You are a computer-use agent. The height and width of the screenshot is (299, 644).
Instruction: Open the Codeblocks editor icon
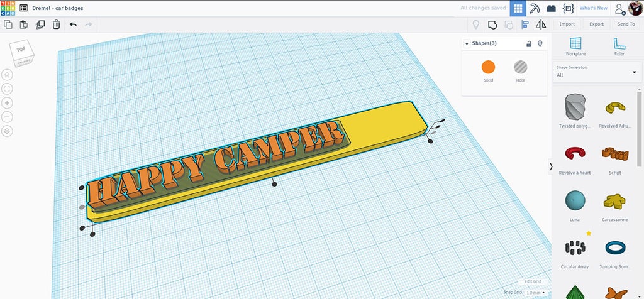568,8
